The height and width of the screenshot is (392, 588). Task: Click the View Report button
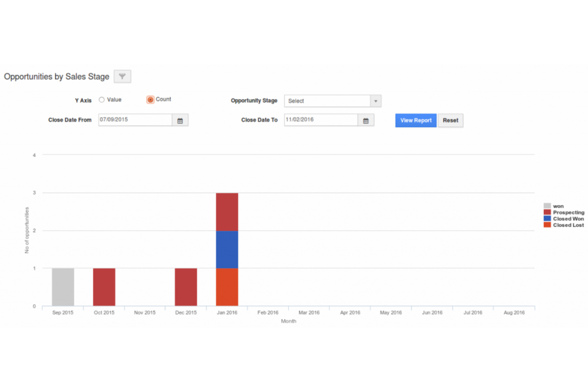coord(416,120)
